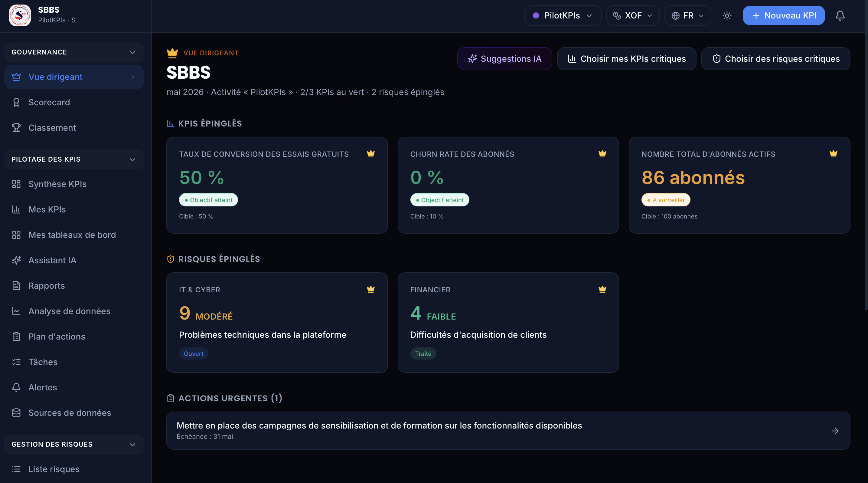Click the Risques épinglés shield icon
Viewport: 868px width, 483px height.
coord(171,259)
